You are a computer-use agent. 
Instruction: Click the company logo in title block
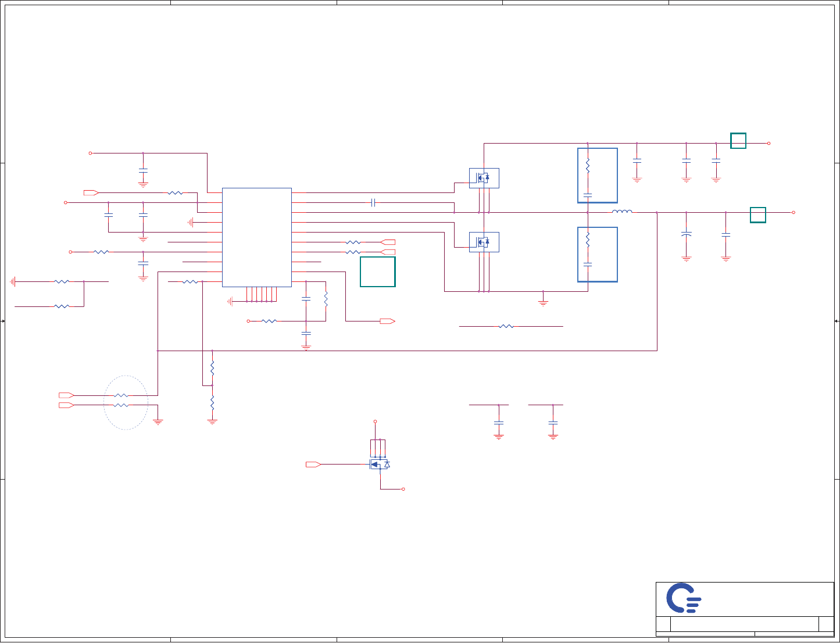[684, 598]
